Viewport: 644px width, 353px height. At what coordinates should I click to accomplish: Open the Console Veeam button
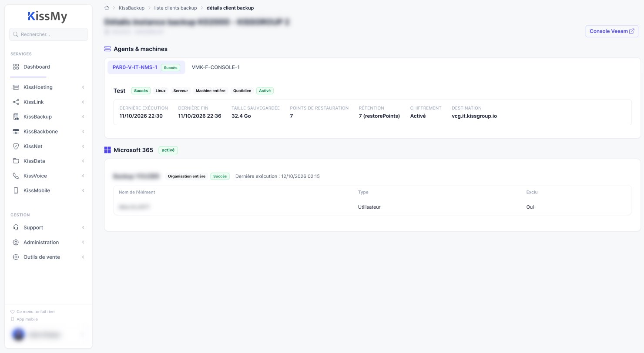click(612, 31)
